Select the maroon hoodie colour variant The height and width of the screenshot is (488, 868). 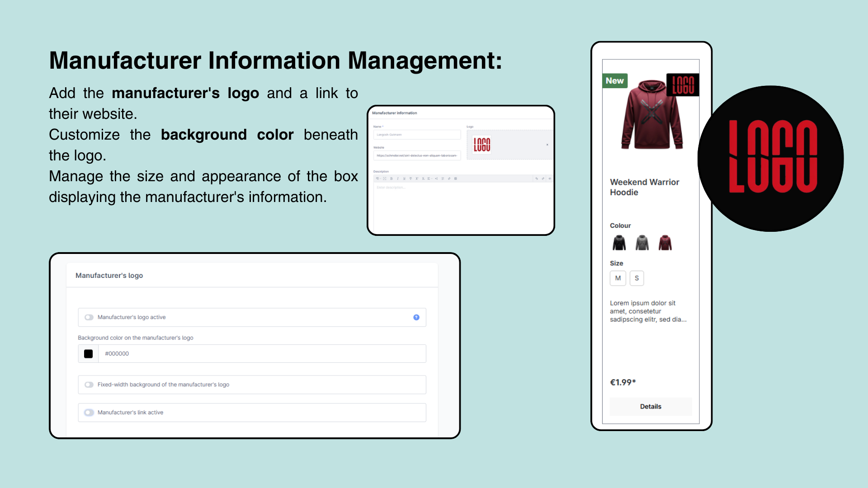[665, 243]
